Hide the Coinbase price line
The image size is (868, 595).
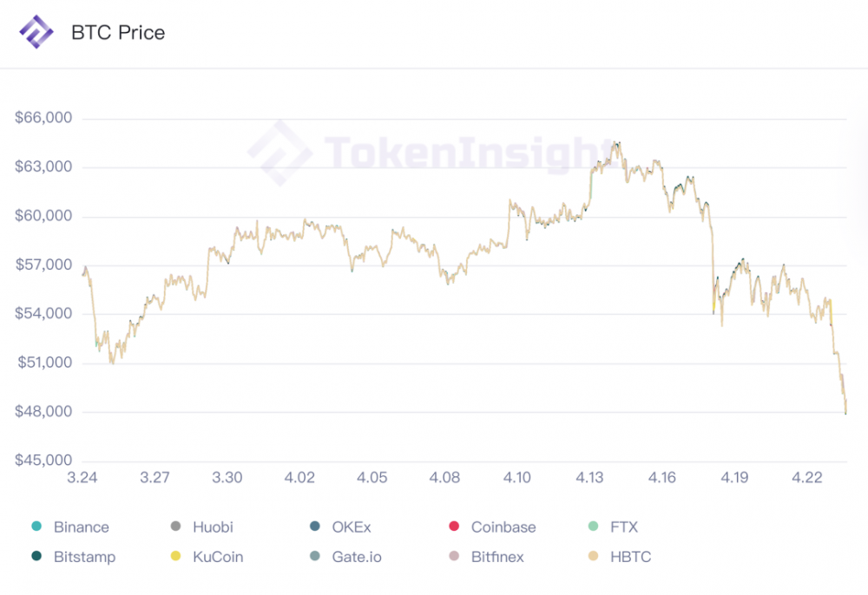click(503, 527)
